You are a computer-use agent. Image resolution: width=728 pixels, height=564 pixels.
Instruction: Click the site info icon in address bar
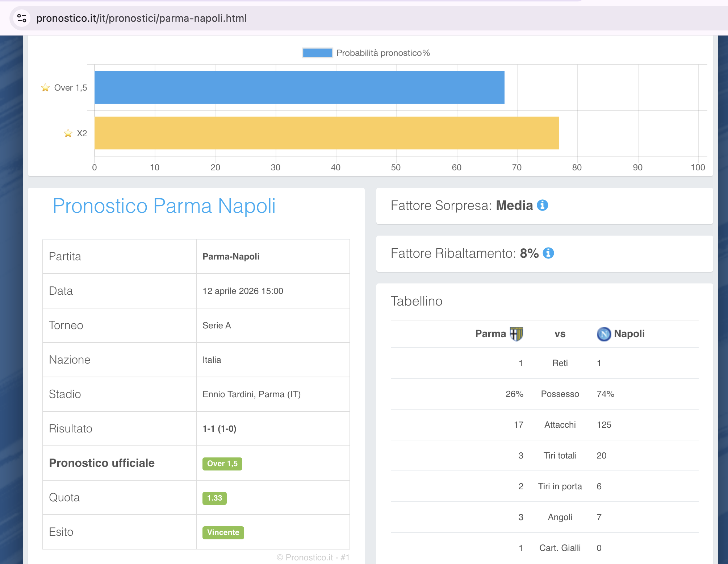(x=22, y=18)
